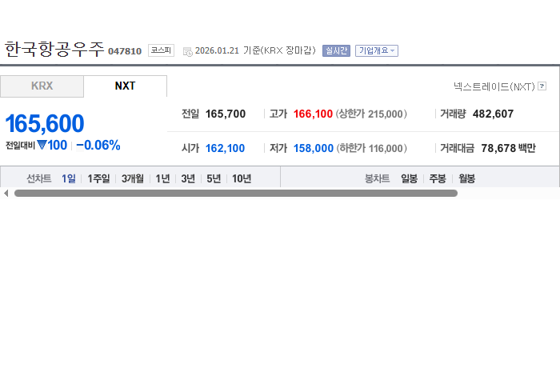The height and width of the screenshot is (392, 560).
Task: Switch to the KRX tab
Action: (42, 86)
